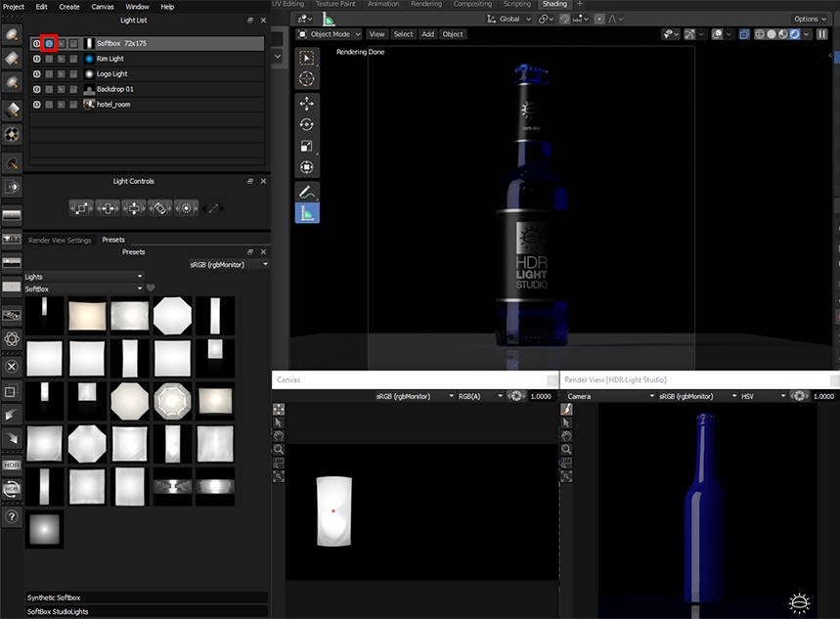Open the Canvas menu
This screenshot has width=840, height=619.
pyautogui.click(x=103, y=7)
